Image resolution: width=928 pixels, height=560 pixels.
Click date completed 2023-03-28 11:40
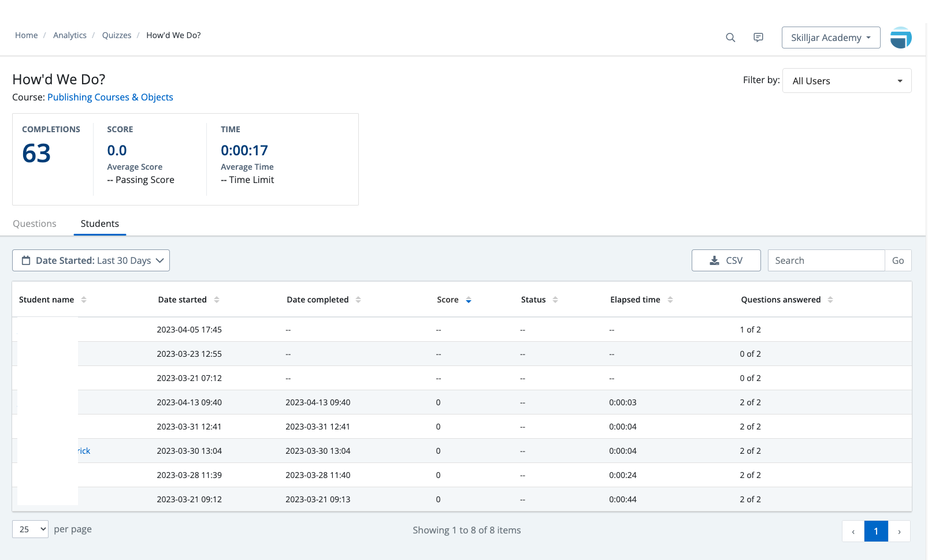click(318, 475)
